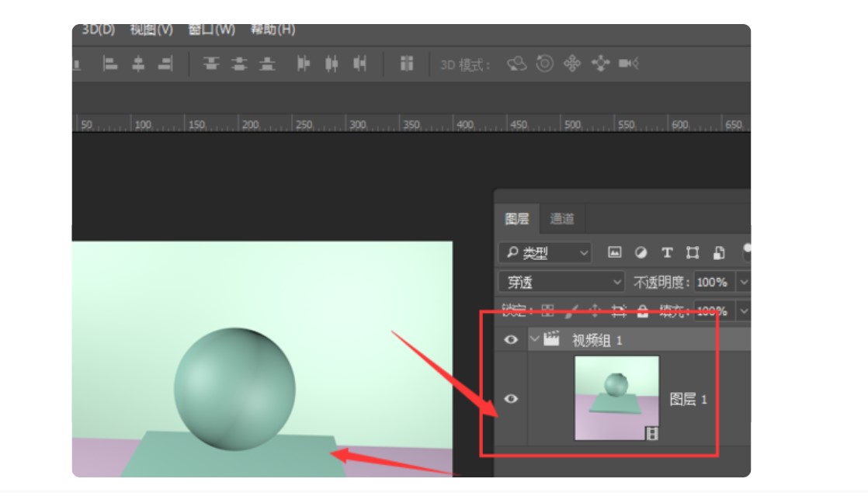Open the 3D(D) menu

(98, 29)
